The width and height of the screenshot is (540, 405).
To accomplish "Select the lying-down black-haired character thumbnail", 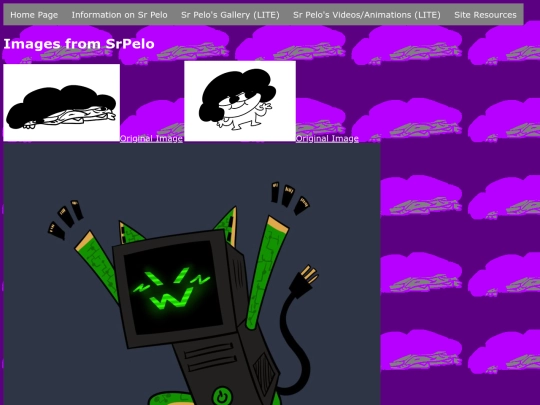I will (x=62, y=103).
